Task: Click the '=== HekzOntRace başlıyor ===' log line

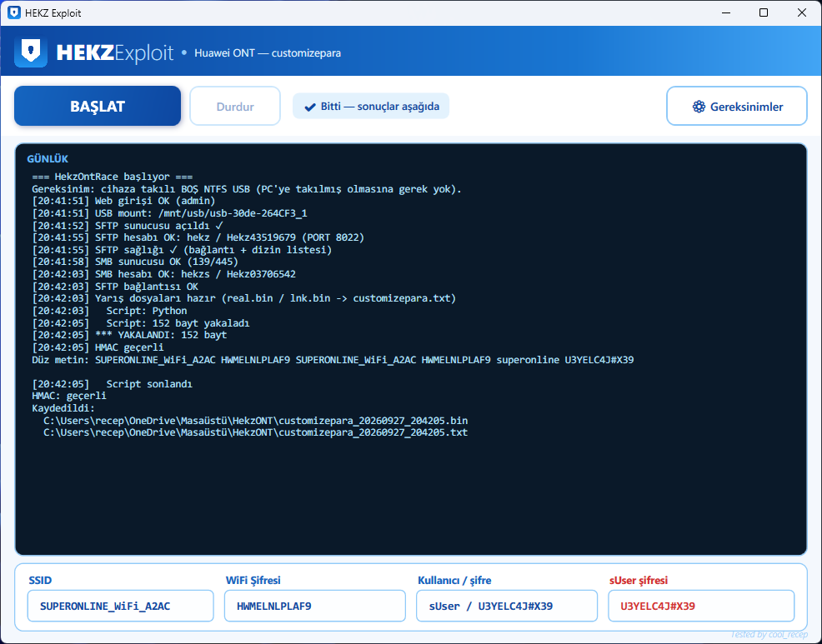Action: click(113, 177)
